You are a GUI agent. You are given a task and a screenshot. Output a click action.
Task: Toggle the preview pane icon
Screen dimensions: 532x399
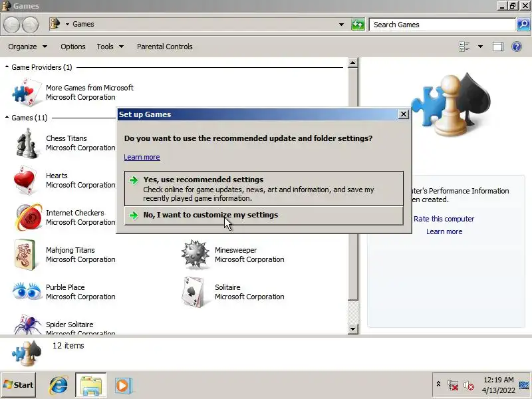497,47
